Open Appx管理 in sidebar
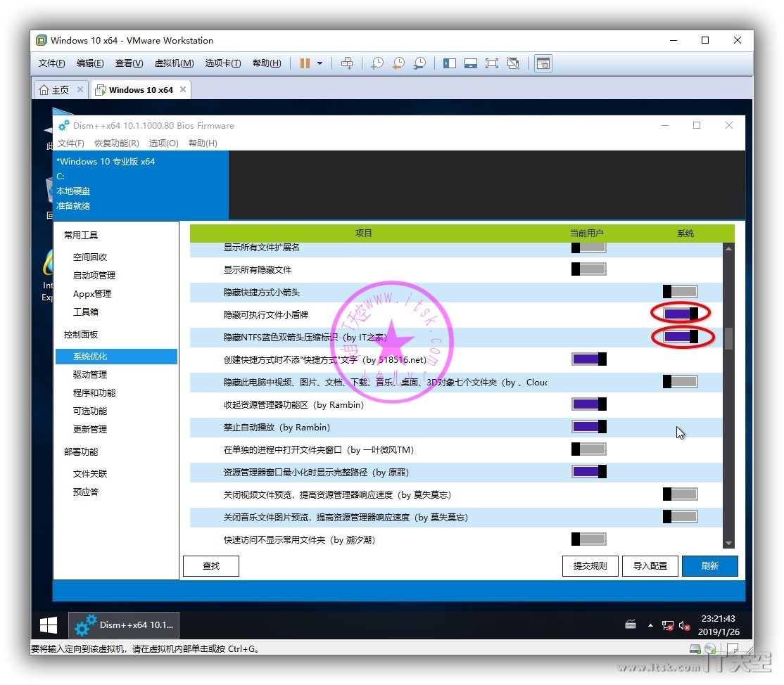The image size is (784, 685). pyautogui.click(x=92, y=294)
